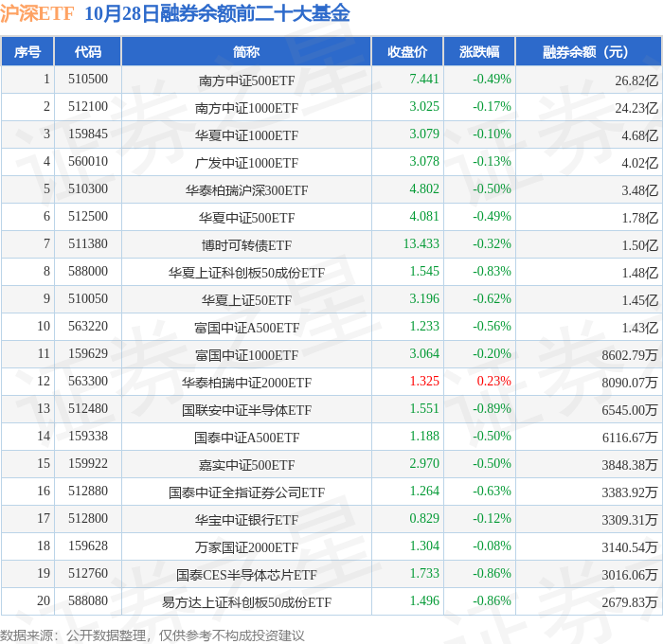Click balance value 26.82亿
The width and height of the screenshot is (663, 644).
pos(636,80)
